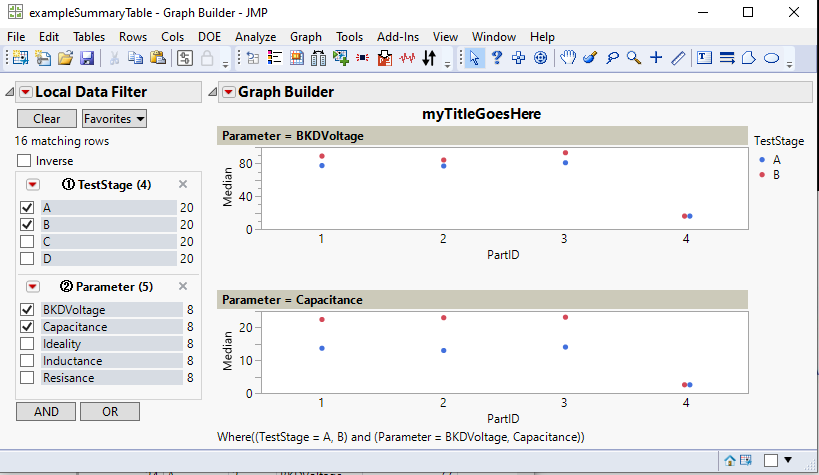Open Local Data Filter red triangle menu
819x475 pixels.
[26, 92]
